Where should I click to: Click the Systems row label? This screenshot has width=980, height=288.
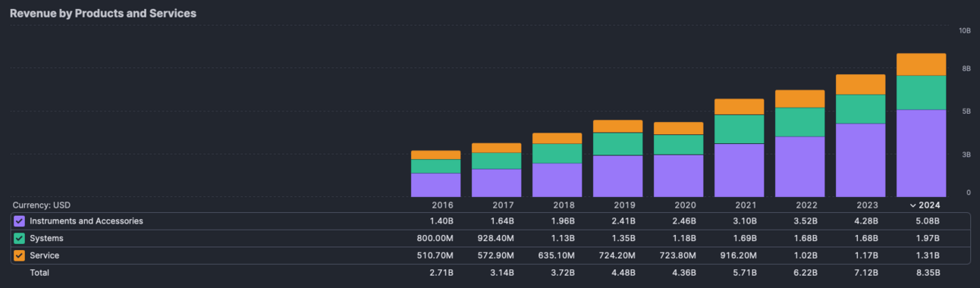coord(46,239)
